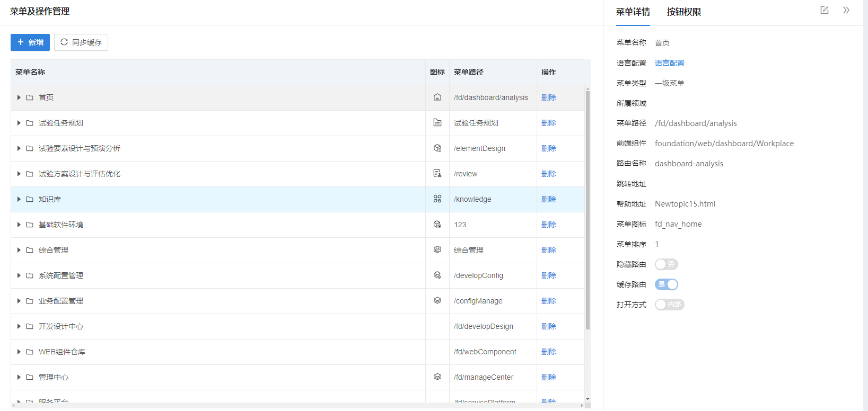Viewport: 868px width, 411px height.
Task: Click the Newtopic15.html help address value
Action: coord(685,204)
